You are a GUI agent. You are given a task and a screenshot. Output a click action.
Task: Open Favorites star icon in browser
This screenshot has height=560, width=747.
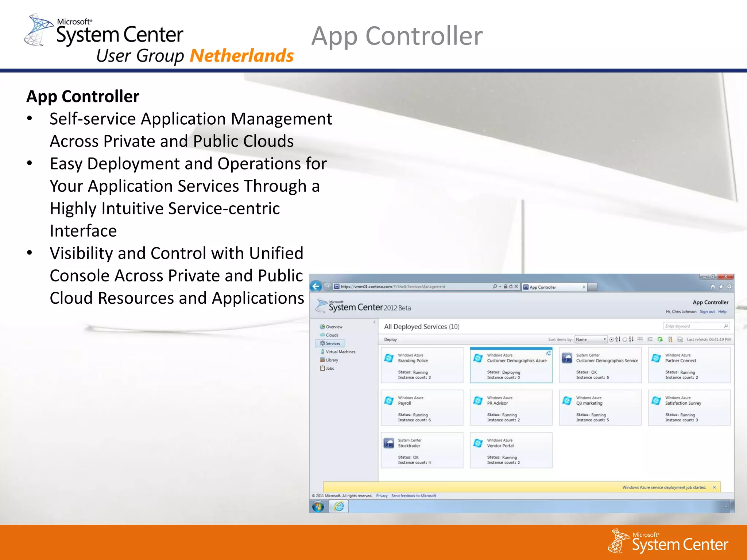point(721,287)
